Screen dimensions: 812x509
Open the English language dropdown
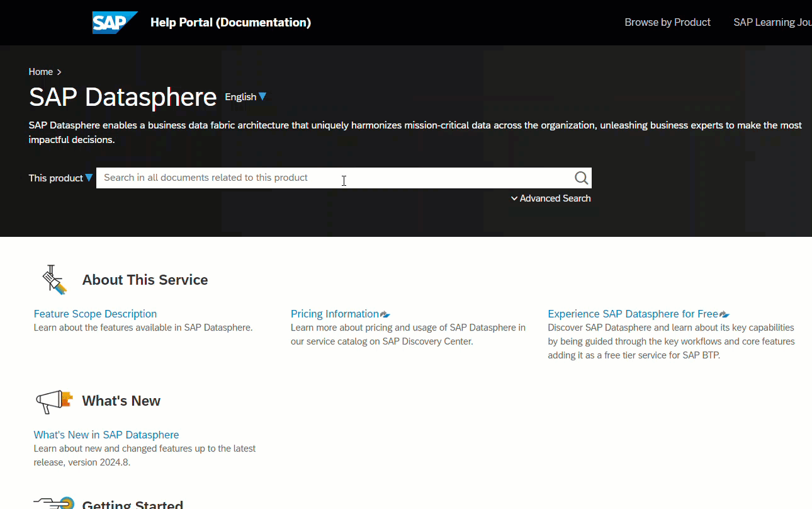pyautogui.click(x=245, y=97)
